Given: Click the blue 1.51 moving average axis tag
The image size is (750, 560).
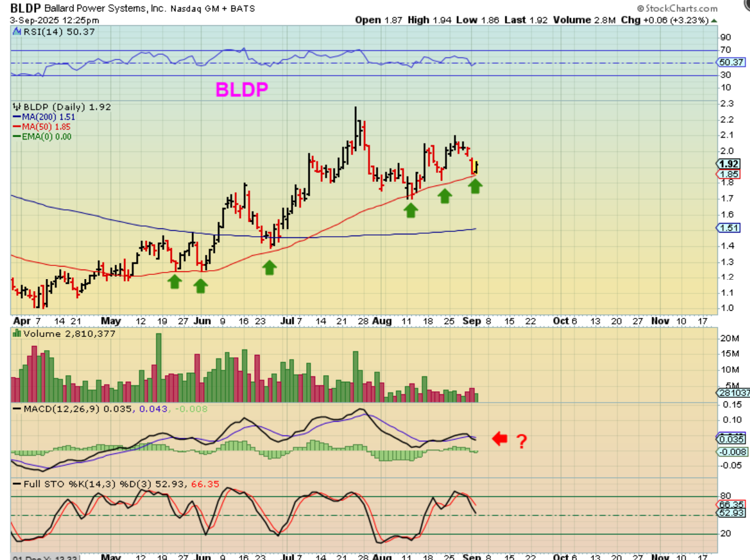Looking at the screenshot, I should tap(729, 228).
